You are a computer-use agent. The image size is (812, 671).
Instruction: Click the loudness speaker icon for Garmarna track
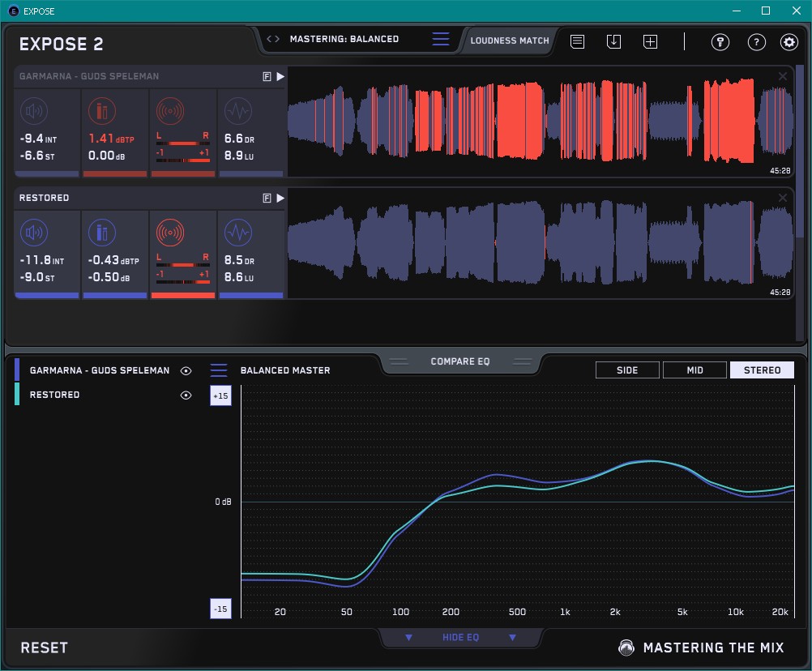coord(33,111)
